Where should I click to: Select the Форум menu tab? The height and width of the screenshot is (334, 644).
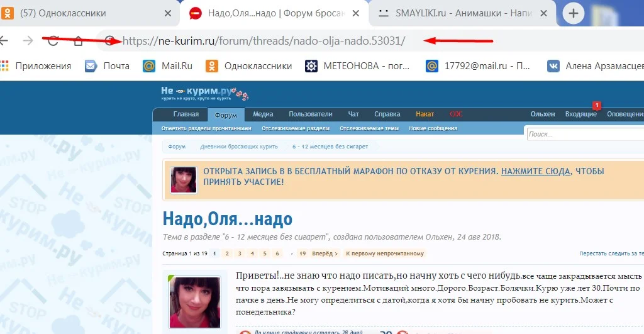click(x=226, y=115)
